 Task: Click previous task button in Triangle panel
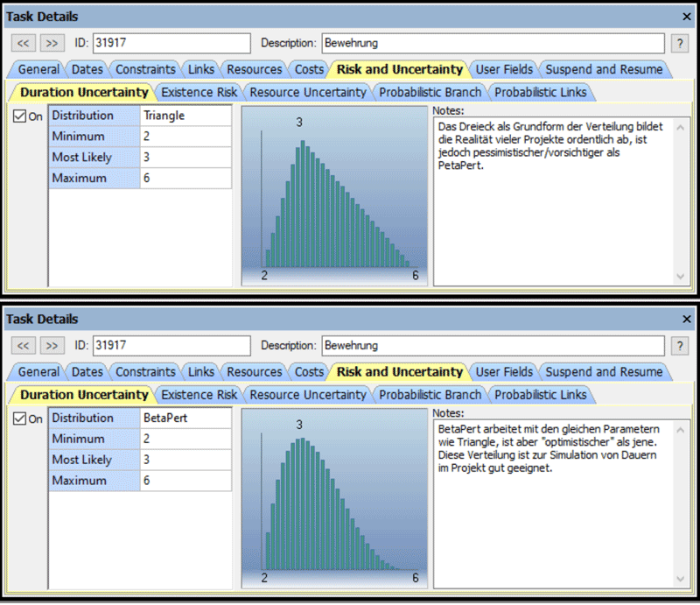tap(24, 43)
